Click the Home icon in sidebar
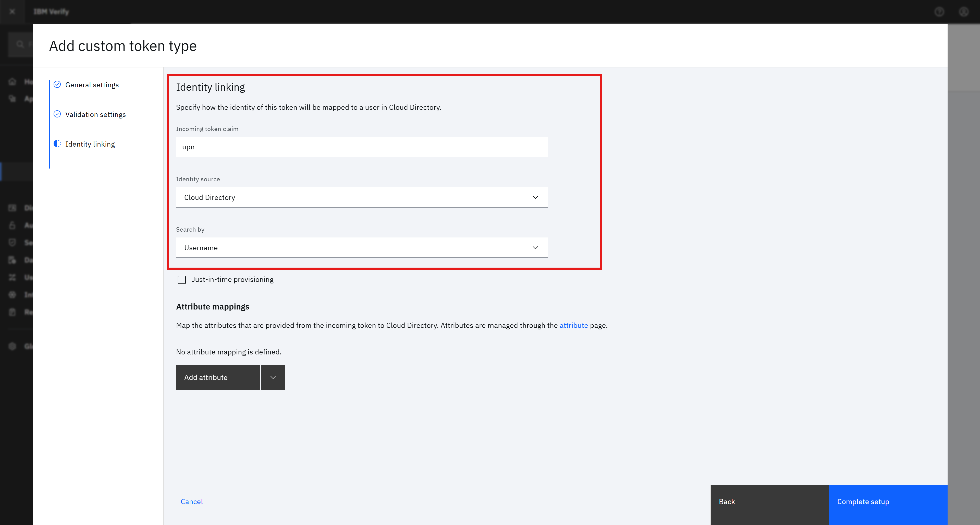This screenshot has height=525, width=980. [x=12, y=81]
